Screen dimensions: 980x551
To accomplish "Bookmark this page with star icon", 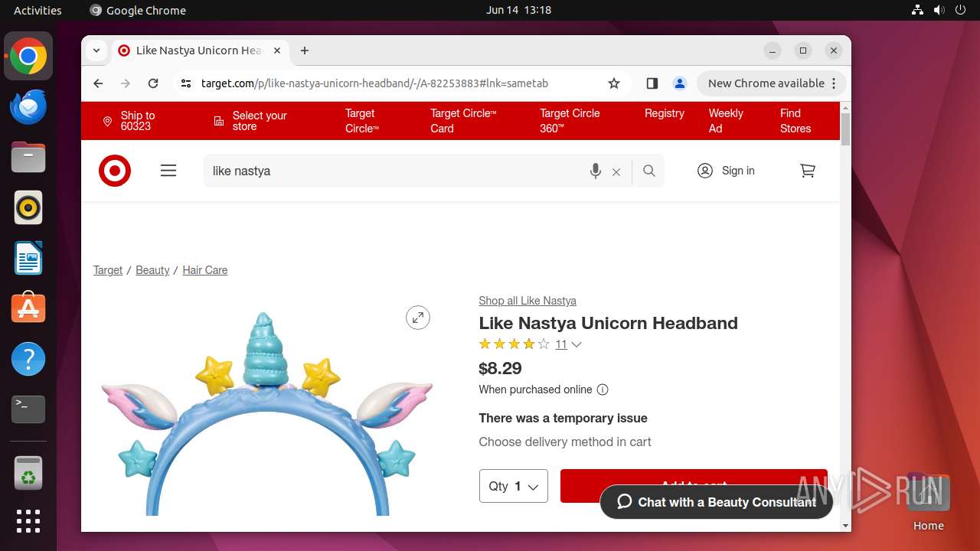I will click(614, 83).
